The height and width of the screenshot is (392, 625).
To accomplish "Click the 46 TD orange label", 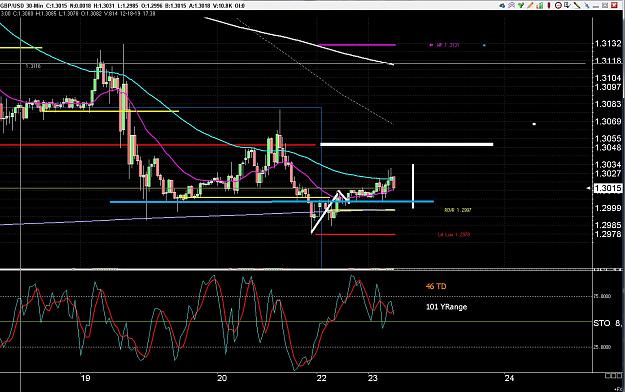I will point(436,286).
